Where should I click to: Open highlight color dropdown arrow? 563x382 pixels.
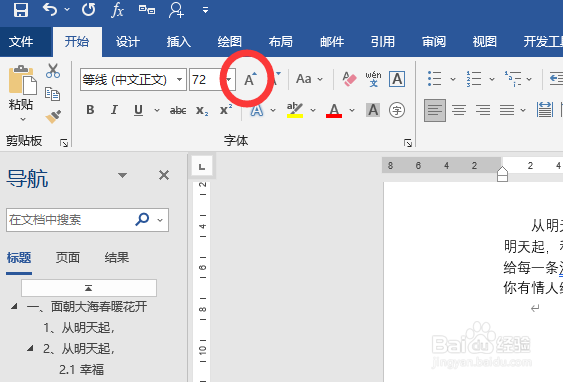click(313, 110)
